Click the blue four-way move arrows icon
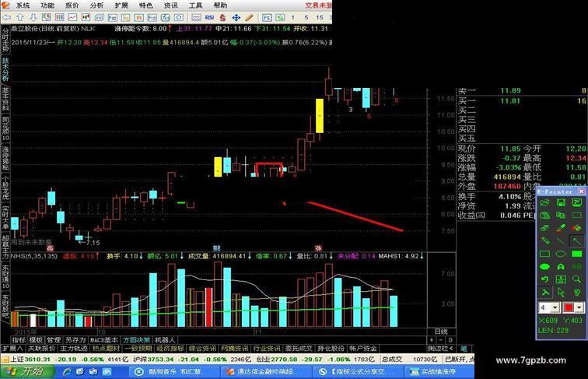The image size is (588, 379). (236, 17)
